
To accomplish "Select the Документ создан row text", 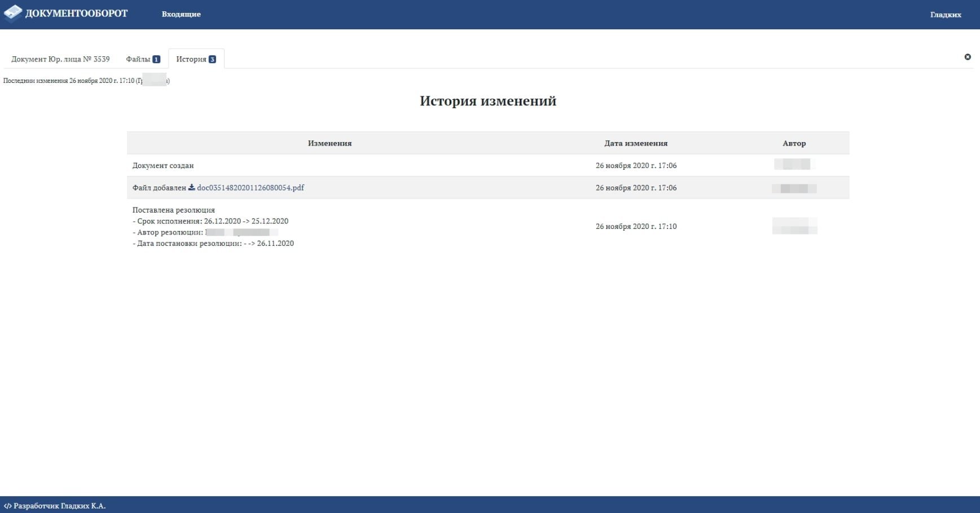I will [x=163, y=166].
